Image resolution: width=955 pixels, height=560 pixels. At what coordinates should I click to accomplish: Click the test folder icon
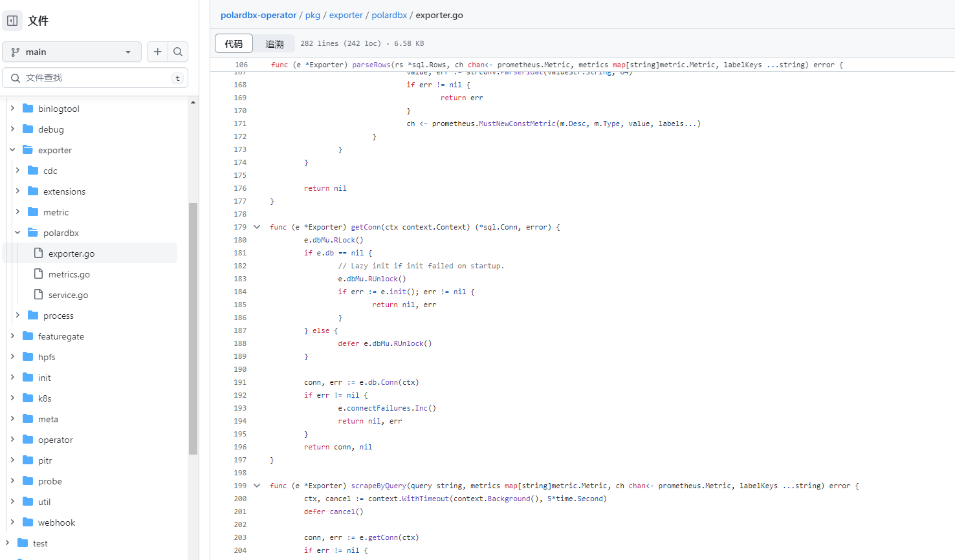pyautogui.click(x=23, y=543)
